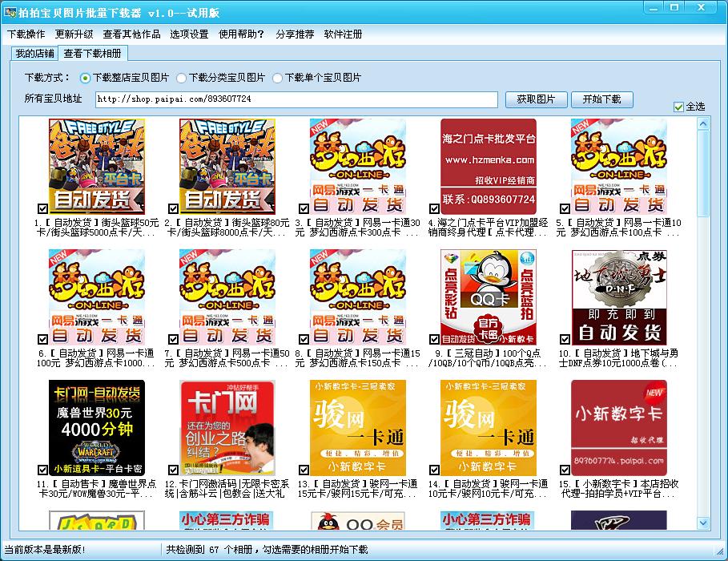
Task: Select item 7 梦幻西游 thumbnail
Action: (x=227, y=297)
